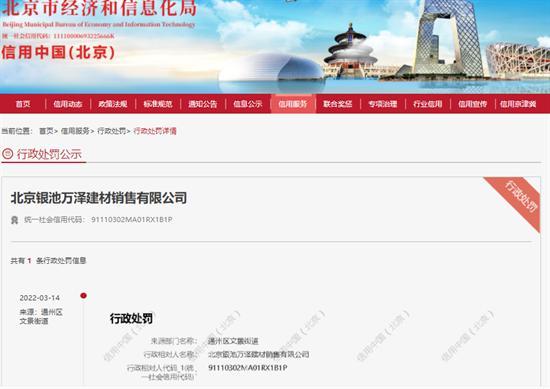Open the 政策法规 menu item
Screen dimensions: 550x389
pos(113,104)
